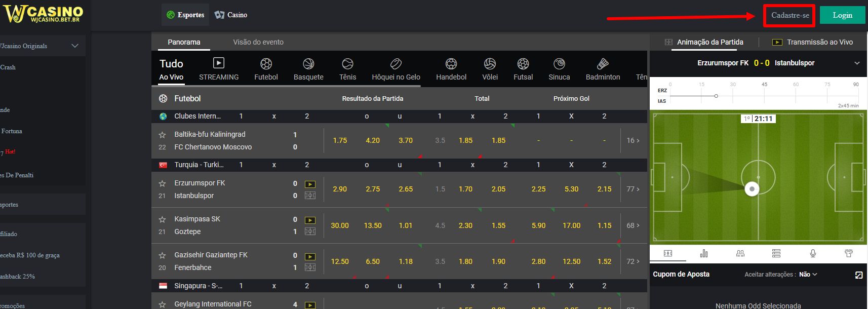Screen dimensions: 868x309
Task: Expand 72 more markets for Gazisehir match
Action: pos(633,261)
